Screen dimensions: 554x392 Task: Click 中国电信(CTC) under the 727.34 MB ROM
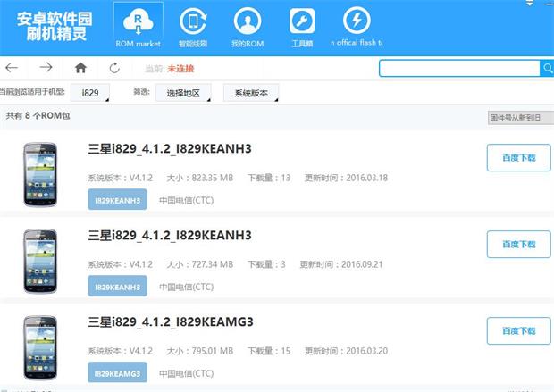pos(186,287)
